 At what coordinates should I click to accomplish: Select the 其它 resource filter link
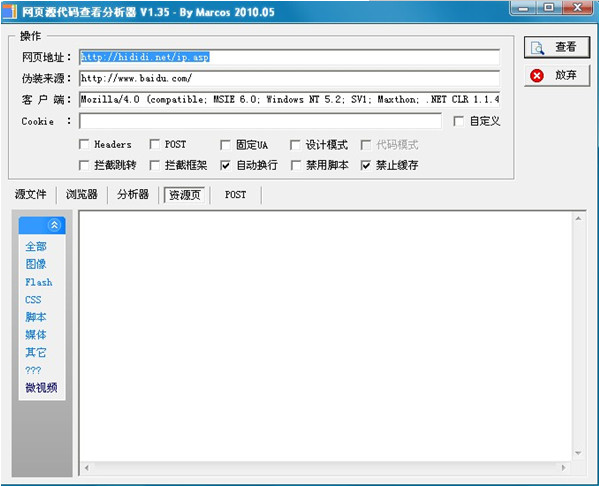click(36, 352)
